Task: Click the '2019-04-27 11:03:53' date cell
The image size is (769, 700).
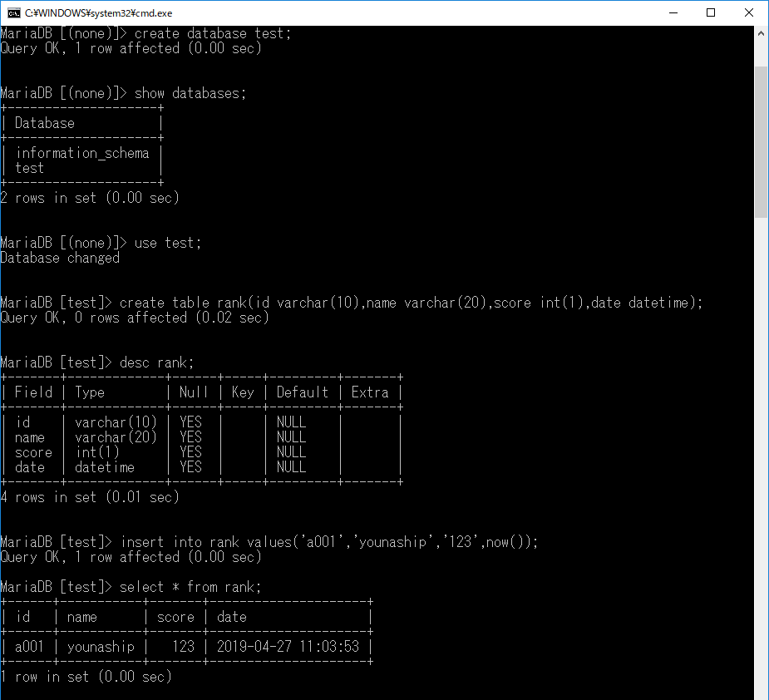Action: [x=288, y=647]
